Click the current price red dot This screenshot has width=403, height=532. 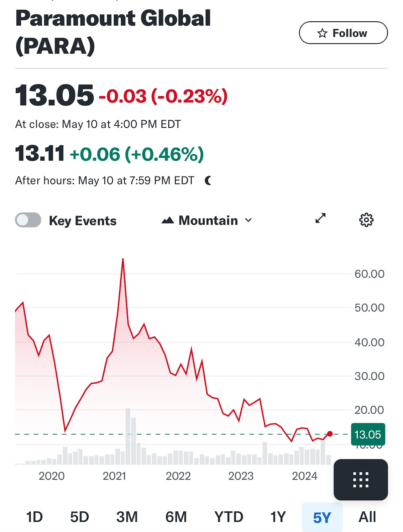click(x=330, y=434)
